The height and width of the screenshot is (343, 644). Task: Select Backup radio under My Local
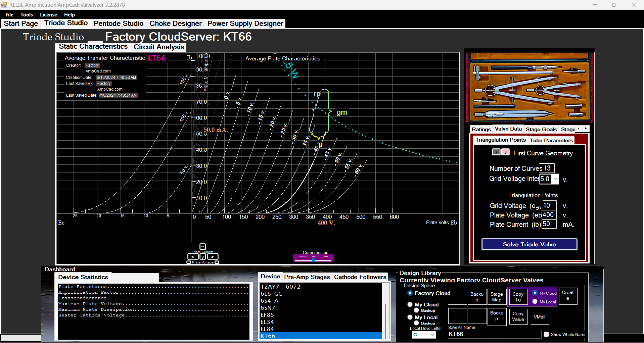tap(416, 323)
